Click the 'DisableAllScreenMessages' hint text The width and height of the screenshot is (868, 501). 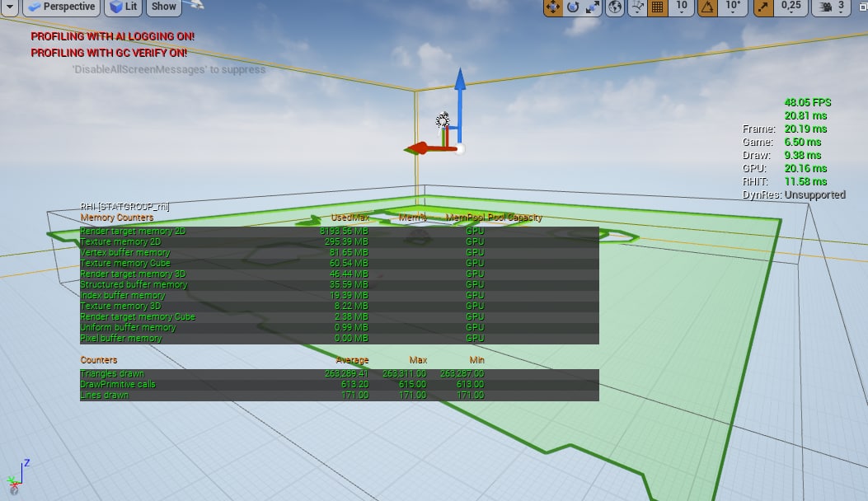tap(169, 70)
